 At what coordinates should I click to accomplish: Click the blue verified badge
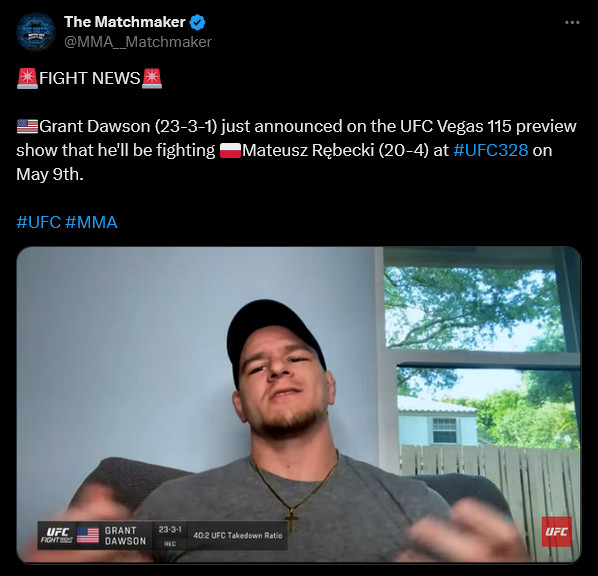click(198, 23)
